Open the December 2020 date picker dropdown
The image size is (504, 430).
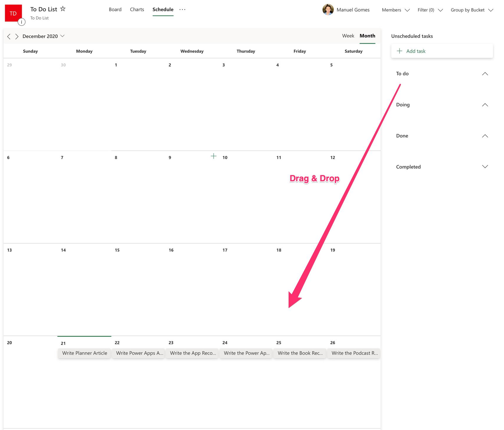click(x=62, y=36)
